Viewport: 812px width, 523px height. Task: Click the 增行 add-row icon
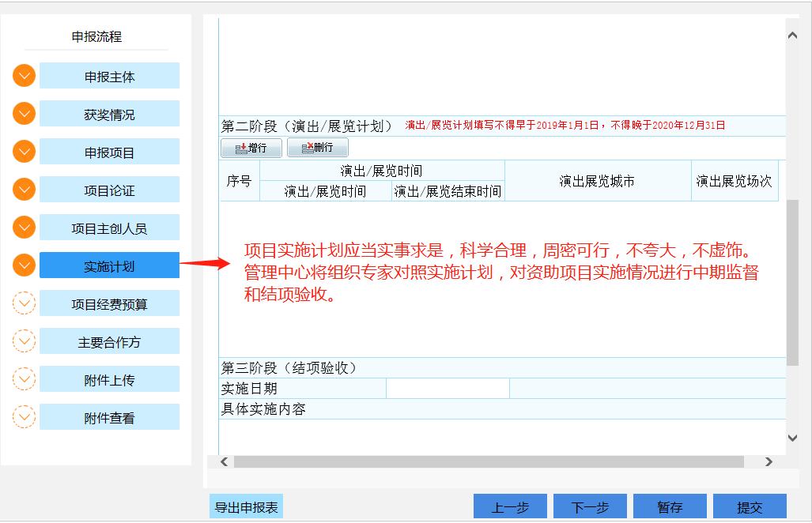250,148
